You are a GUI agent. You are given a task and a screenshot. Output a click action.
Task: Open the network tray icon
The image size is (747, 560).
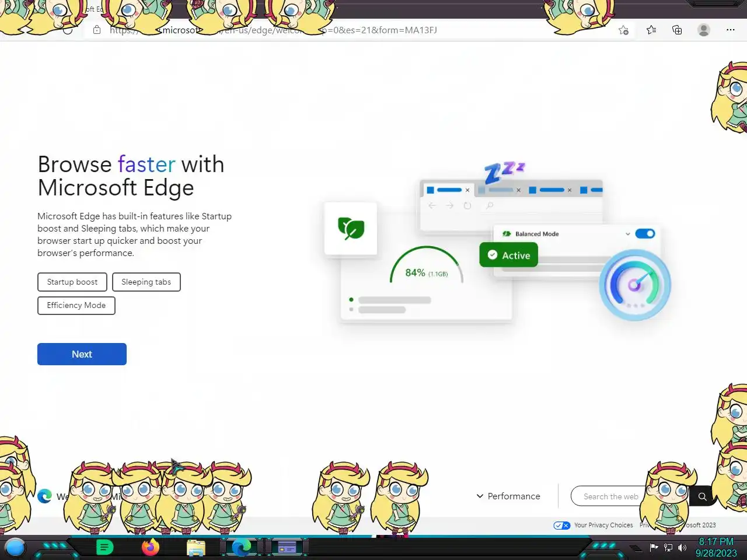pyautogui.click(x=668, y=547)
